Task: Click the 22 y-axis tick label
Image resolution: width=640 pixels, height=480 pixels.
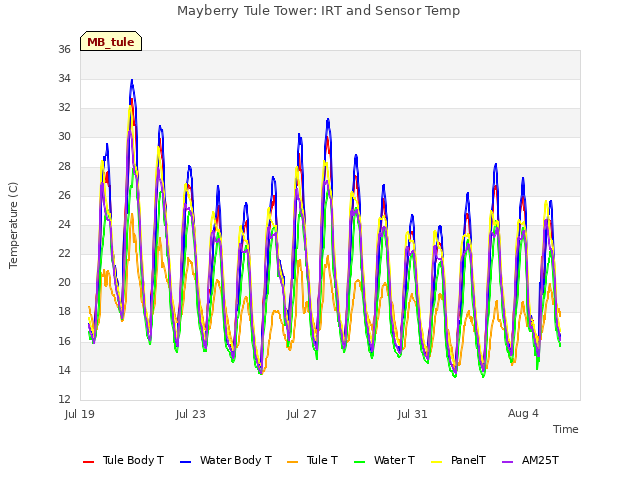Action: pyautogui.click(x=64, y=253)
